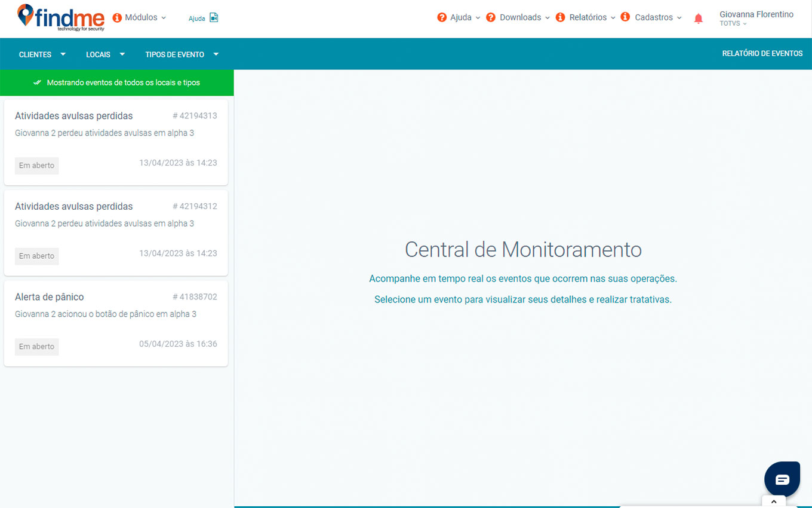Click the question mark icon beside Downloads

[x=491, y=17]
